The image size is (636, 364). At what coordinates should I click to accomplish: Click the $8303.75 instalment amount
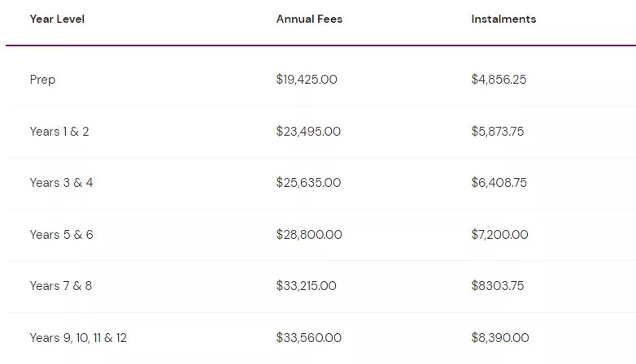click(x=498, y=286)
